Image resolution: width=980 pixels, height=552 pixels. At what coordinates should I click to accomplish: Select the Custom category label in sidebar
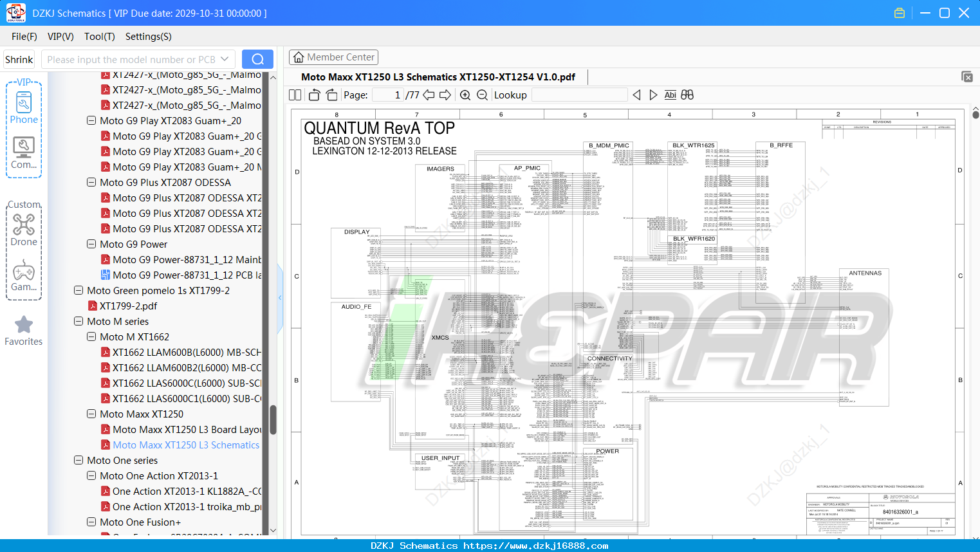tap(24, 205)
